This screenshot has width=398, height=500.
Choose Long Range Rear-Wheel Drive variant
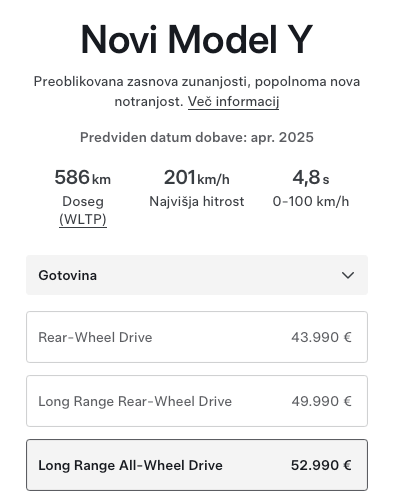(x=197, y=401)
